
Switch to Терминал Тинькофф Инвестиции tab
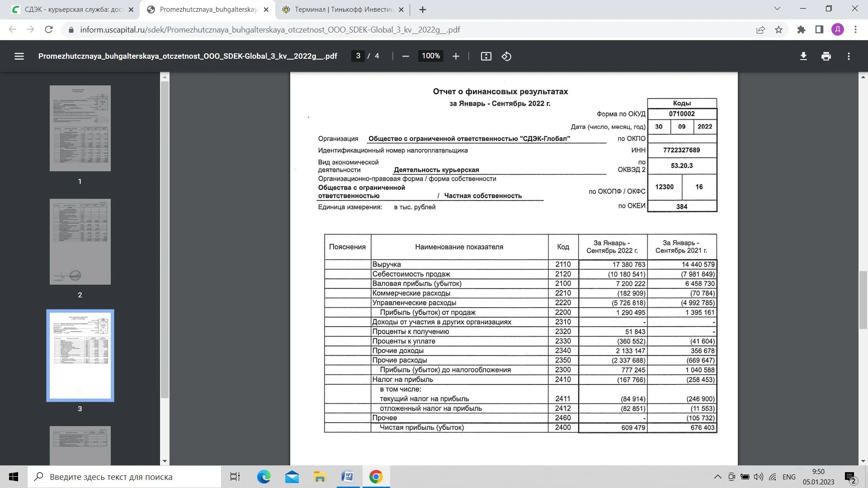343,9
